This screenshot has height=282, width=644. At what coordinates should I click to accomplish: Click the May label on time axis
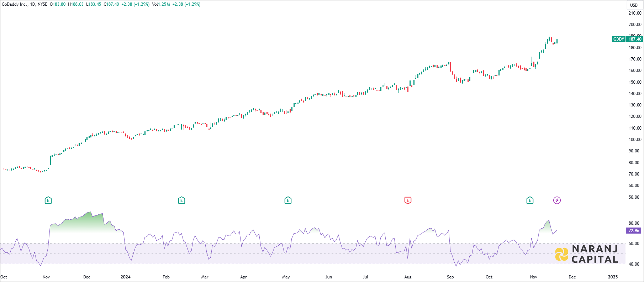[x=286, y=277]
